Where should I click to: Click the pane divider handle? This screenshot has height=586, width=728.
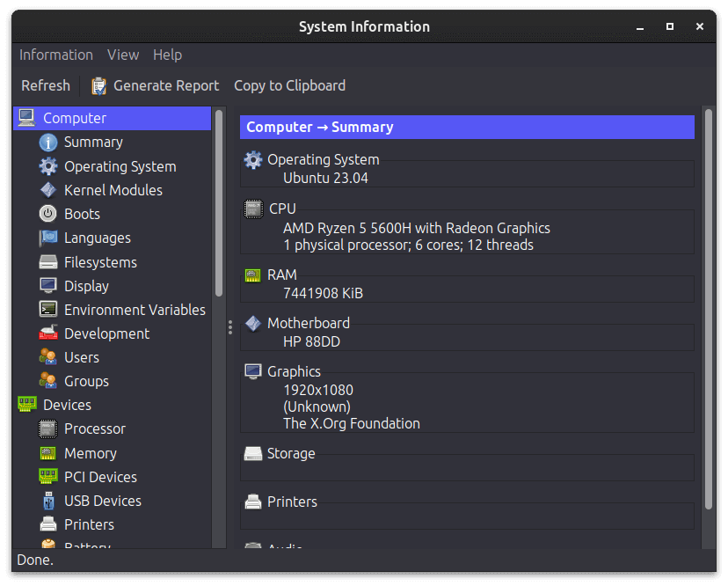tap(230, 327)
